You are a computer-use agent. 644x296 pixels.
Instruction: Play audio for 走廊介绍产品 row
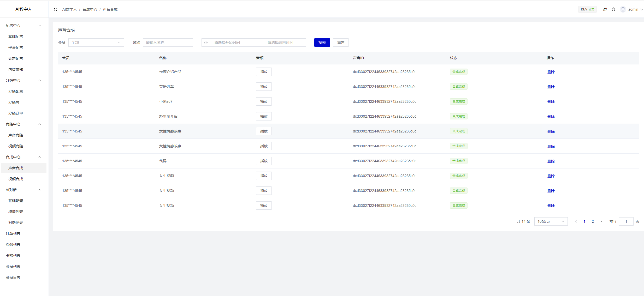pyautogui.click(x=264, y=72)
